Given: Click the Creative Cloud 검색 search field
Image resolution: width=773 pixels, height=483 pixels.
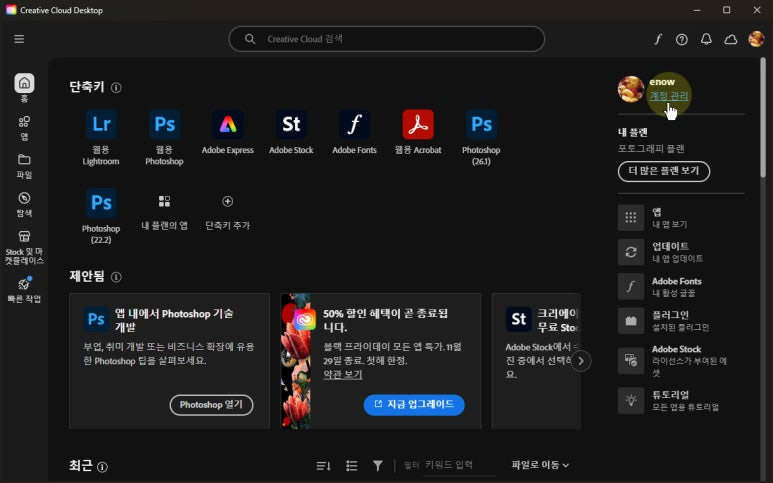Looking at the screenshot, I should point(386,39).
